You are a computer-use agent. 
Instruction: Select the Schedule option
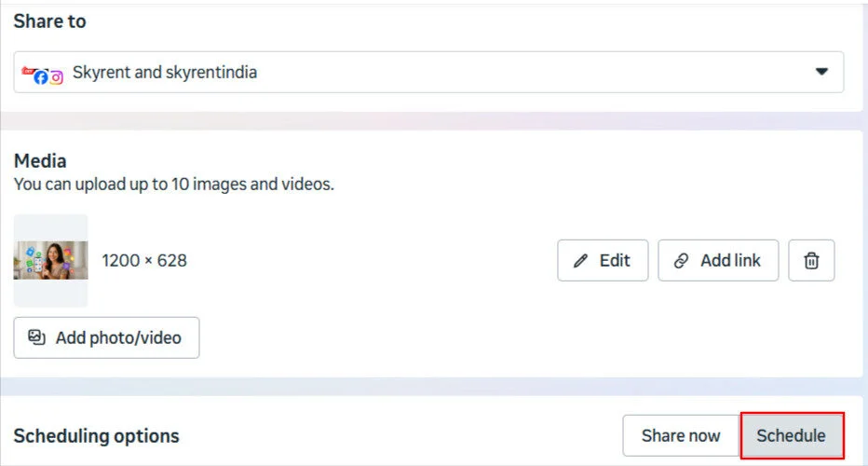tap(791, 435)
